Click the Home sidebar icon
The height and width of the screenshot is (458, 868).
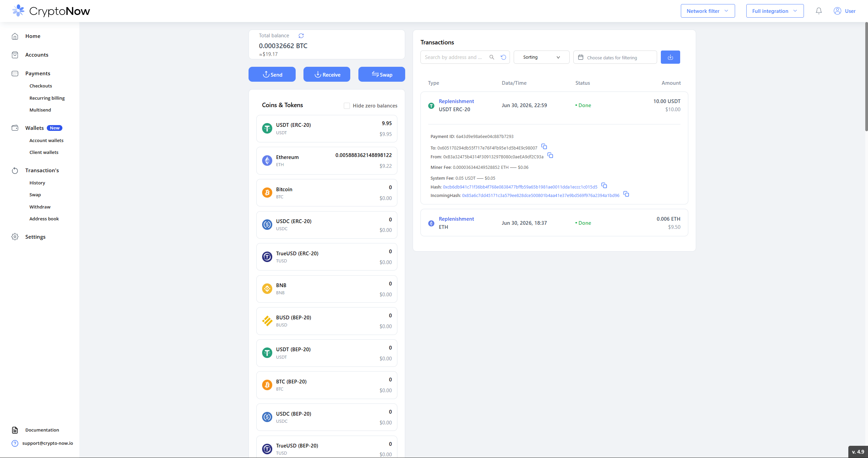[15, 36]
